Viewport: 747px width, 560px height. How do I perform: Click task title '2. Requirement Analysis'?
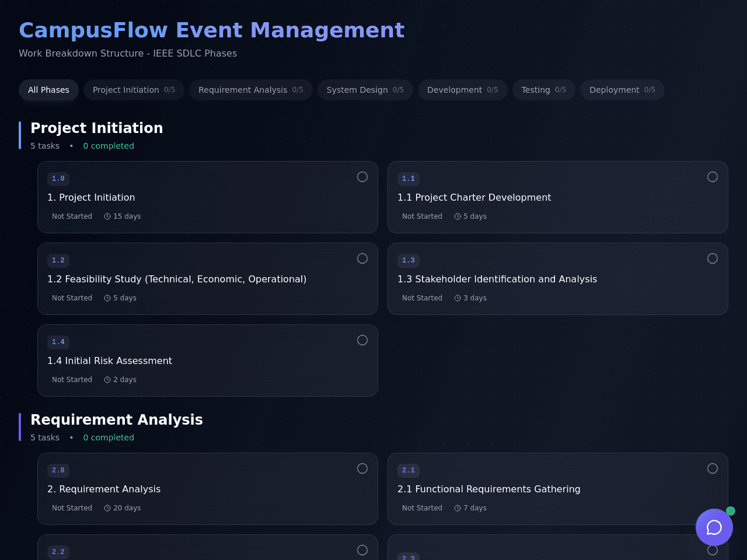104,489
